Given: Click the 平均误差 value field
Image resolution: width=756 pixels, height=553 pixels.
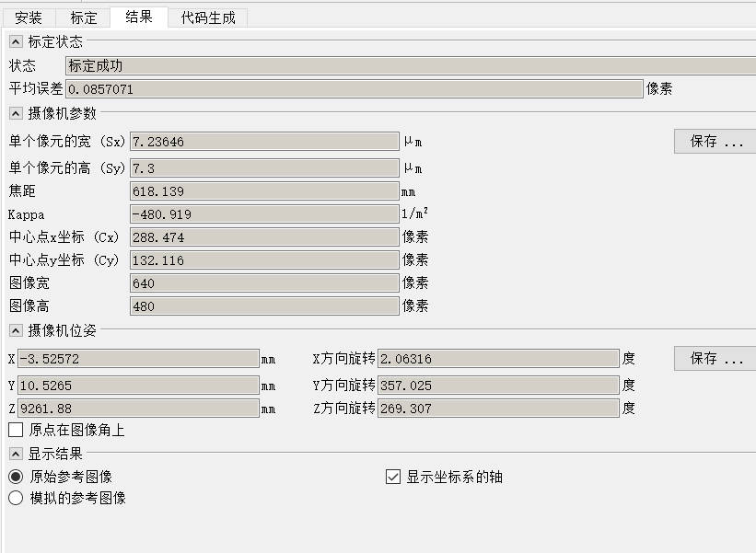Looking at the screenshot, I should coord(354,89).
